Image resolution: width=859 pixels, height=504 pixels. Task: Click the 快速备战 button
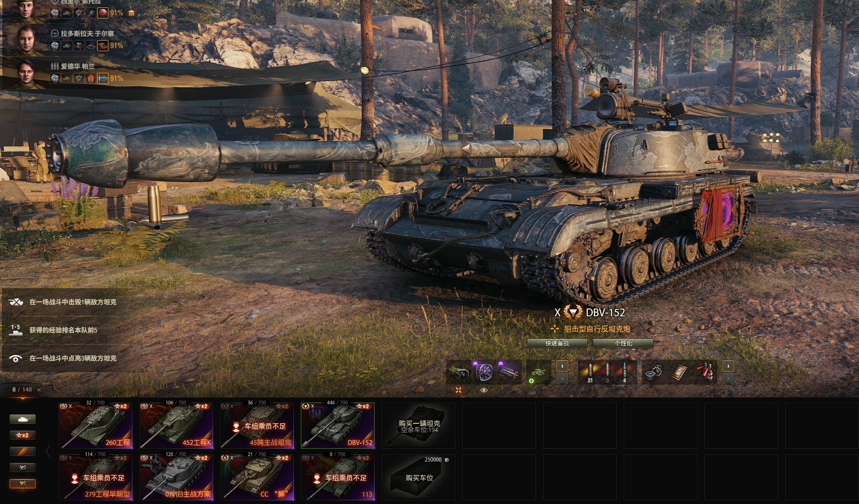[557, 343]
